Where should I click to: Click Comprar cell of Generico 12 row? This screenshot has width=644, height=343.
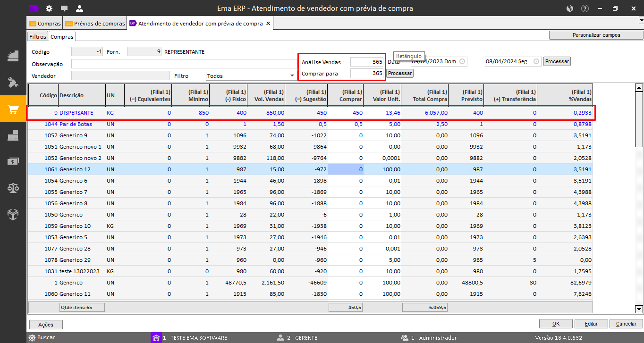click(346, 169)
